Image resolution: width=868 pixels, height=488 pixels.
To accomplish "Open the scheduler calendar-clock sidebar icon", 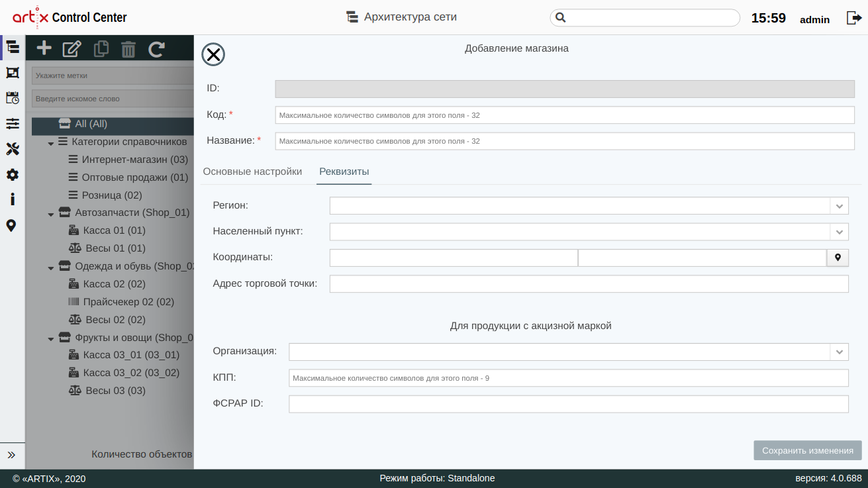I will click(x=13, y=98).
